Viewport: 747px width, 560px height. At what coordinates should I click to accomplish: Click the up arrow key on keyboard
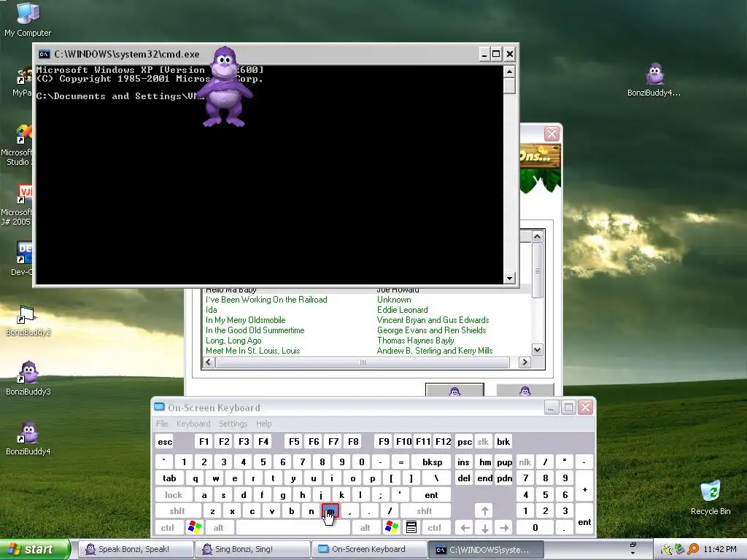tap(484, 511)
